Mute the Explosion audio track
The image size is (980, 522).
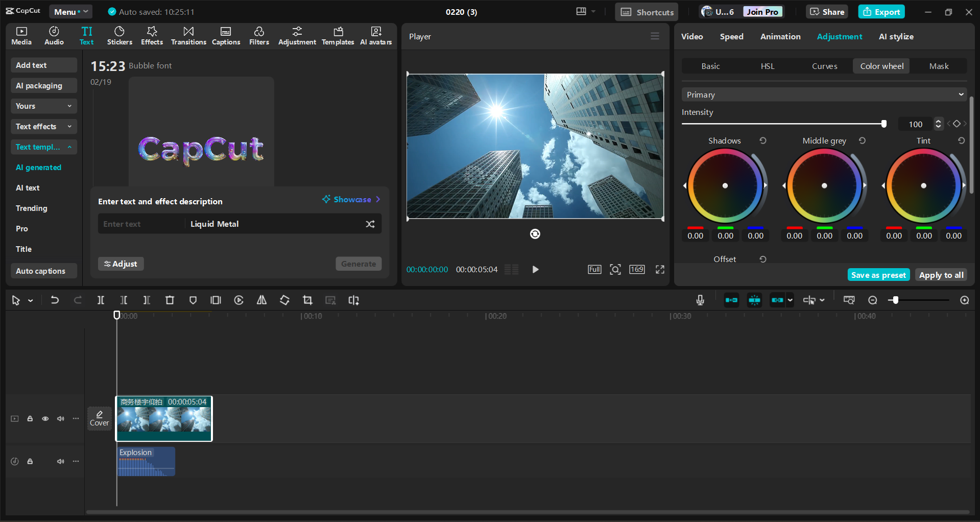pyautogui.click(x=60, y=461)
